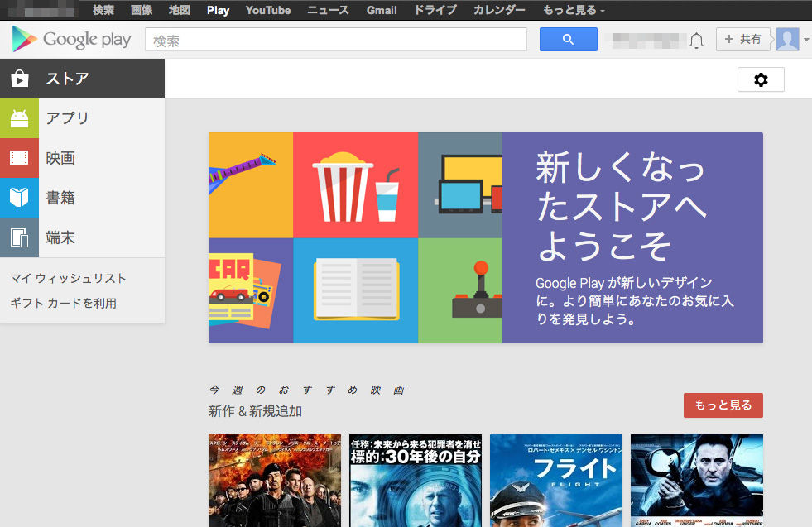
Task: Click the store shopping bag icon
Action: (20, 78)
